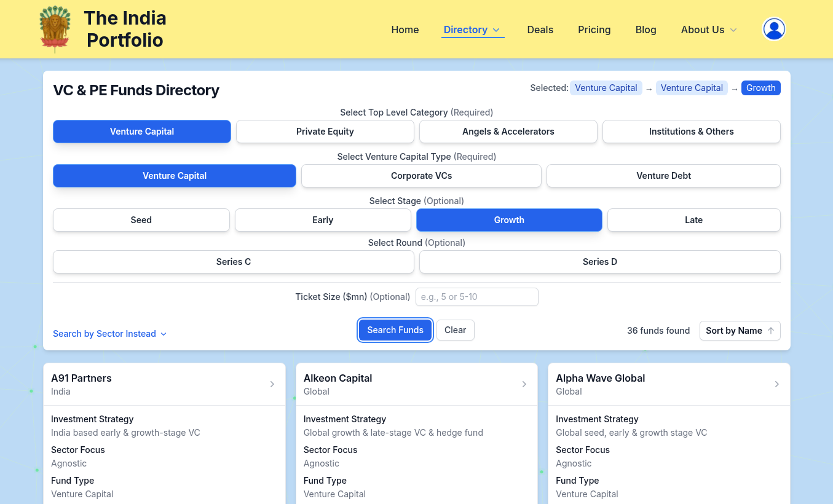Click the VC & PE Funds Directory heading
Image resolution: width=833 pixels, height=504 pixels.
point(136,90)
